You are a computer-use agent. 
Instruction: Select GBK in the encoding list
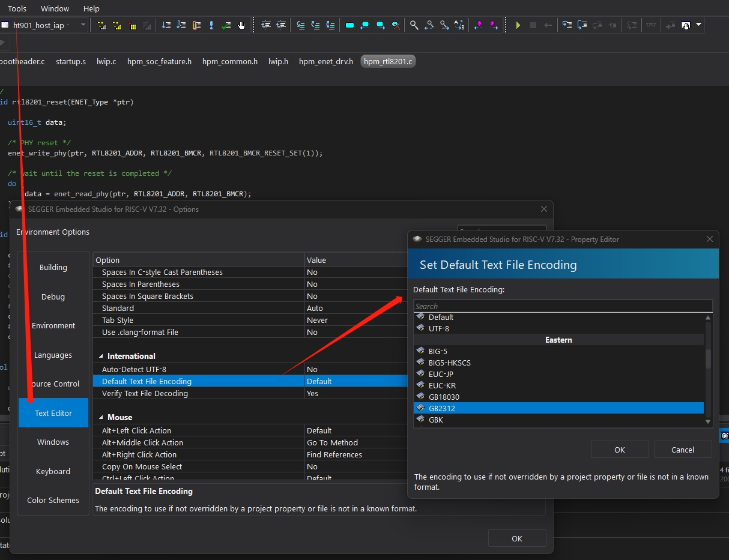coord(558,420)
